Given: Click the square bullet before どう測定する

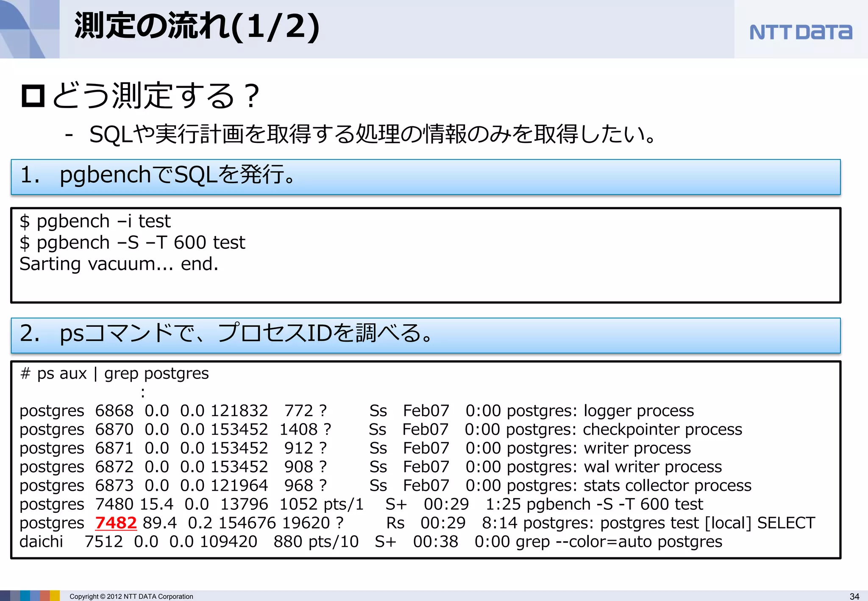Looking at the screenshot, I should 33,96.
